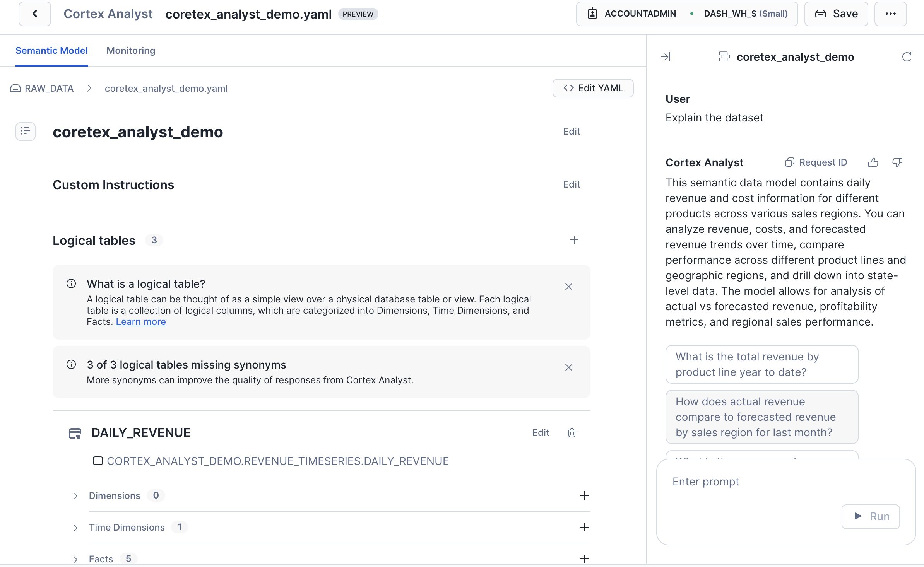
Task: Open the role and warehouse selector
Action: pos(687,14)
